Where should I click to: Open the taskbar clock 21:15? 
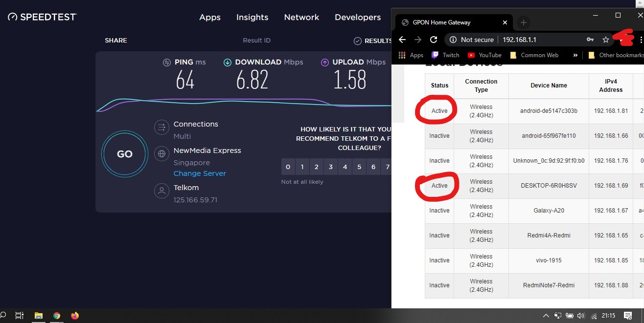click(609, 316)
